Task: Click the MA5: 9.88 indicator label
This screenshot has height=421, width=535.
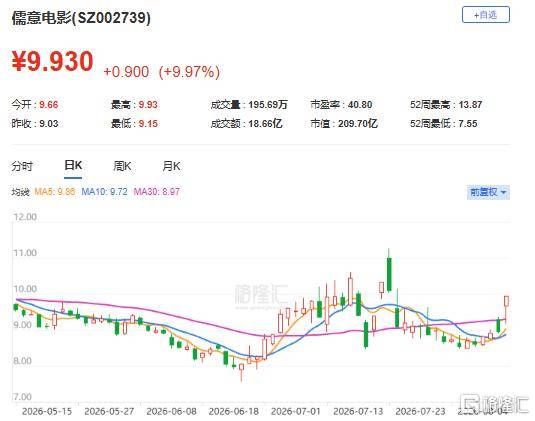Action: tap(55, 192)
